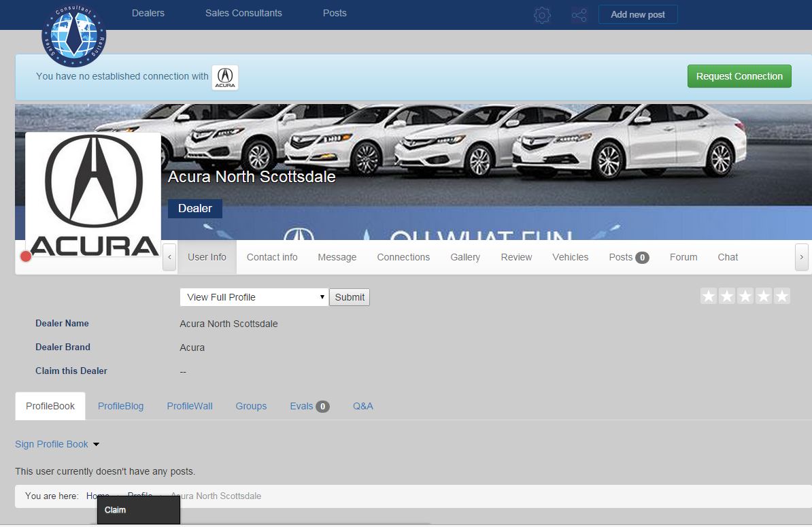Viewport: 812px width, 527px height.
Task: Open the Gallery tab
Action: coord(465,257)
